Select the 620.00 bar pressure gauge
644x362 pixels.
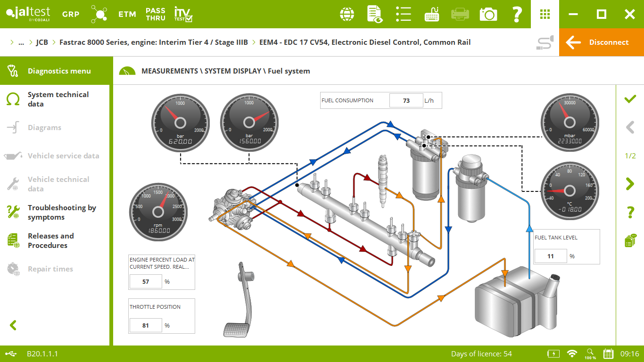point(180,123)
